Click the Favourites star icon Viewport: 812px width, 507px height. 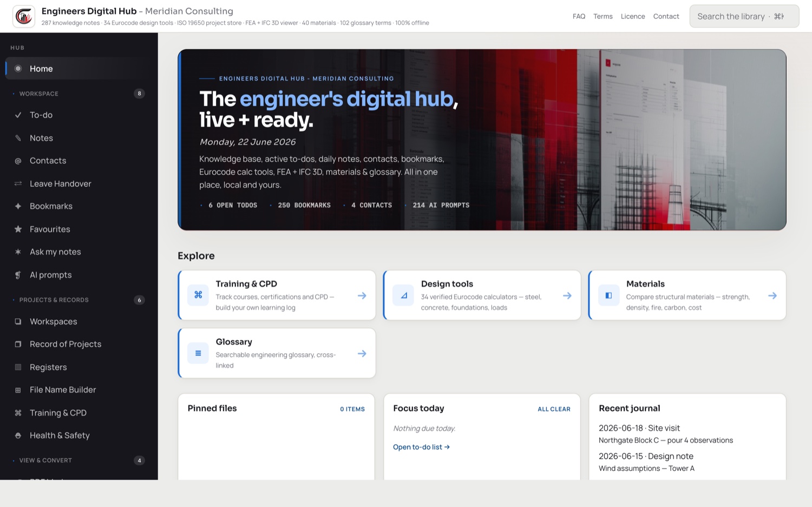(x=18, y=229)
